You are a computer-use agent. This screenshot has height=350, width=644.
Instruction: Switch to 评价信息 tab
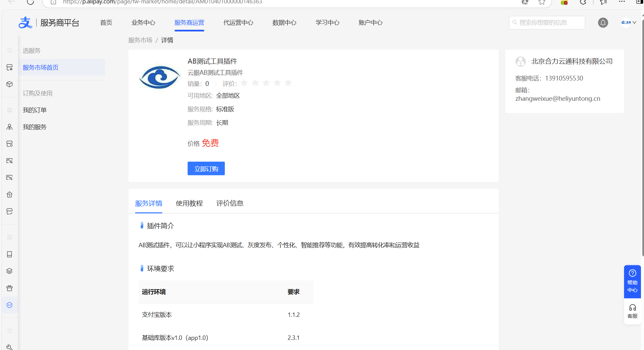230,203
